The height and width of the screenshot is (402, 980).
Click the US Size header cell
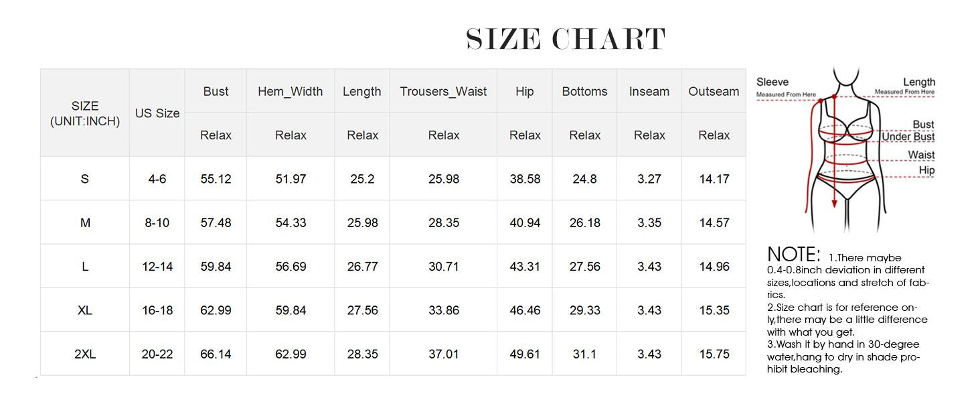click(157, 113)
